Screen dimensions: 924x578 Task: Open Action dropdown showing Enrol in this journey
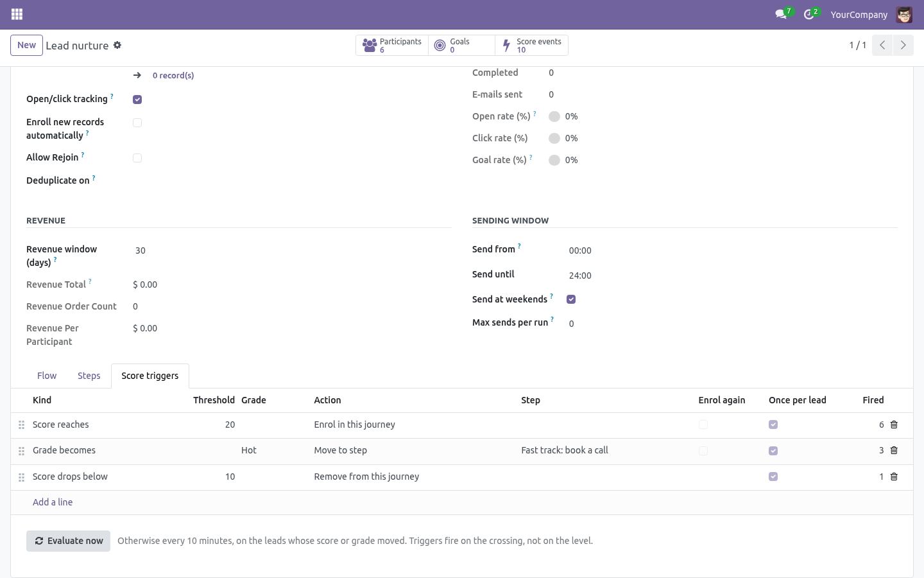[415, 425]
